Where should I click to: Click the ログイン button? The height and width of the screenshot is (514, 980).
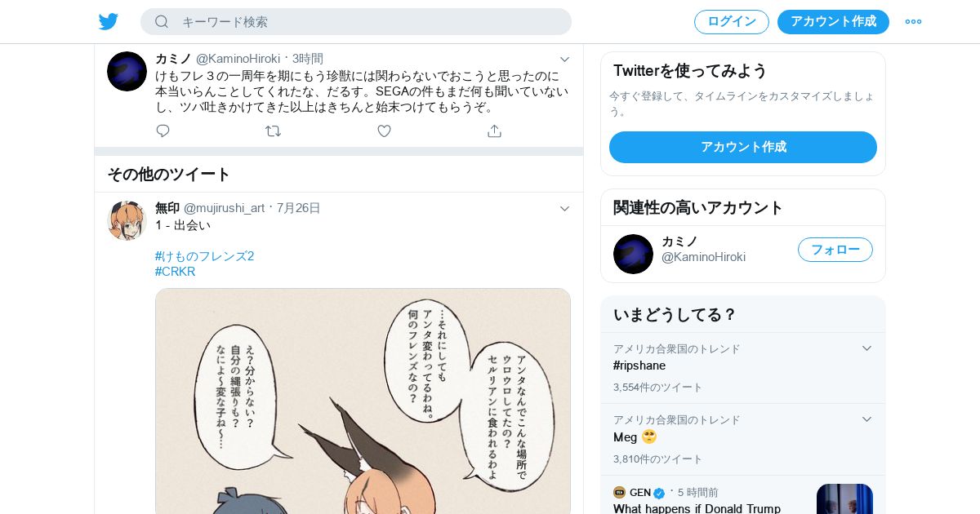[x=732, y=22]
